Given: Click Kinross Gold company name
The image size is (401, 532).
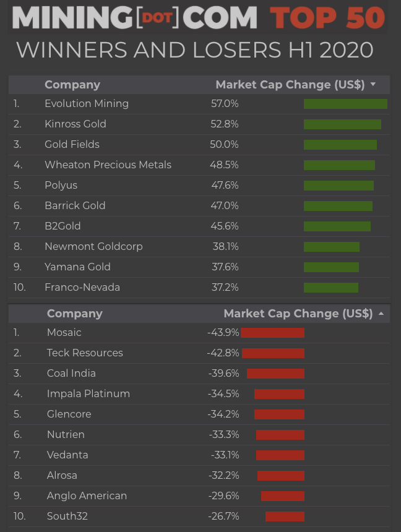Looking at the screenshot, I should click(x=75, y=124).
